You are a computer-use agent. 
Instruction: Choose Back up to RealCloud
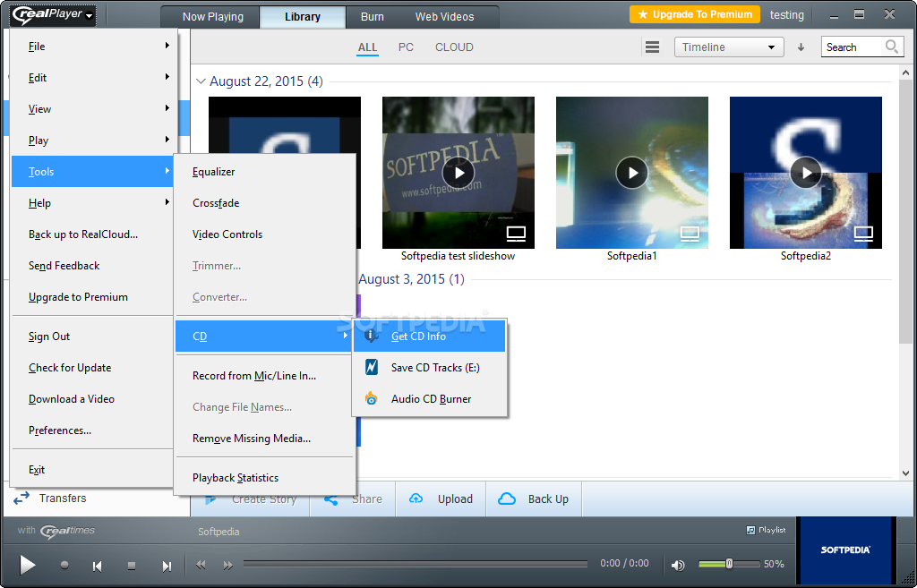[x=93, y=234]
